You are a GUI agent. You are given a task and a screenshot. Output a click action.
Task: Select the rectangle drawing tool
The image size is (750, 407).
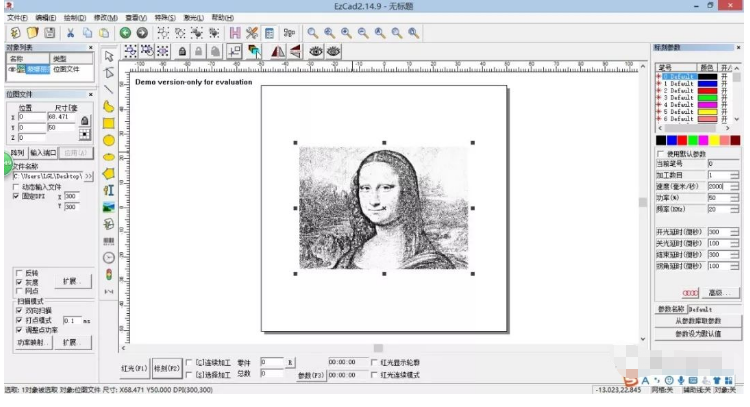coord(108,124)
